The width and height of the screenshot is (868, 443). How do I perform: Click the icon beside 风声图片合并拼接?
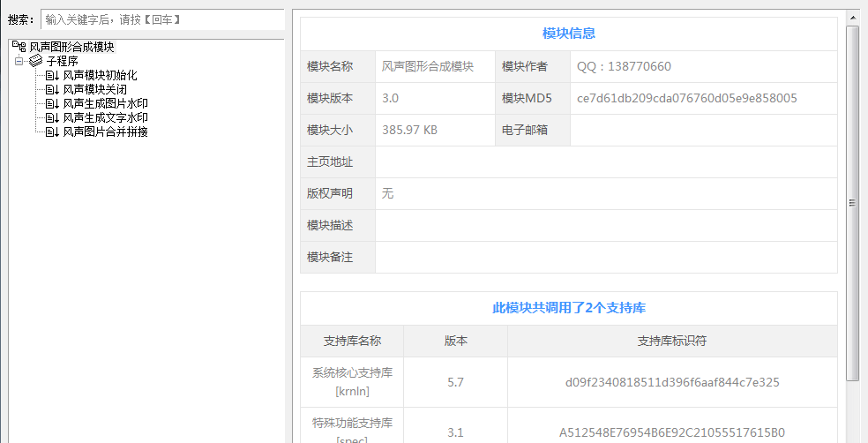tap(52, 132)
